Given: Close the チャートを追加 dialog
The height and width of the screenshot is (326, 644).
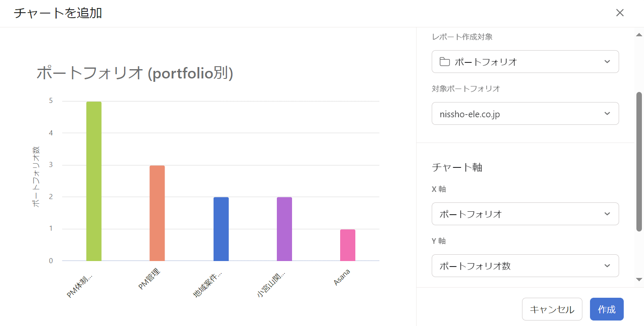Looking at the screenshot, I should 620,13.
